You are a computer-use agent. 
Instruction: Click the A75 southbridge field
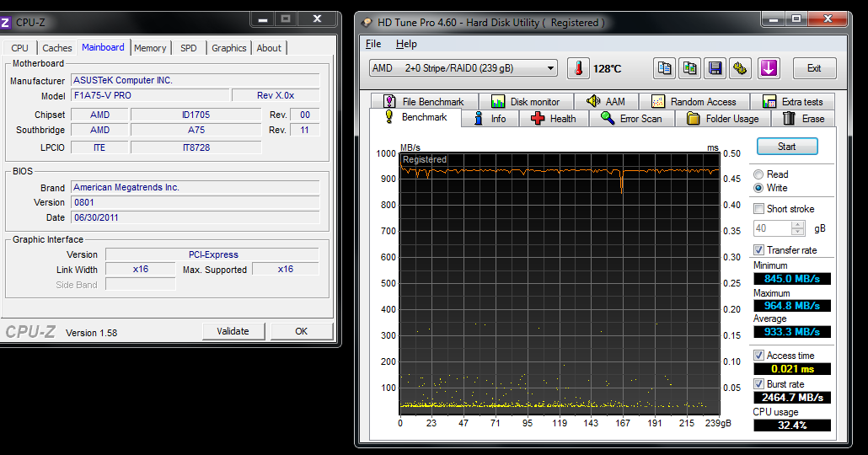coord(196,130)
